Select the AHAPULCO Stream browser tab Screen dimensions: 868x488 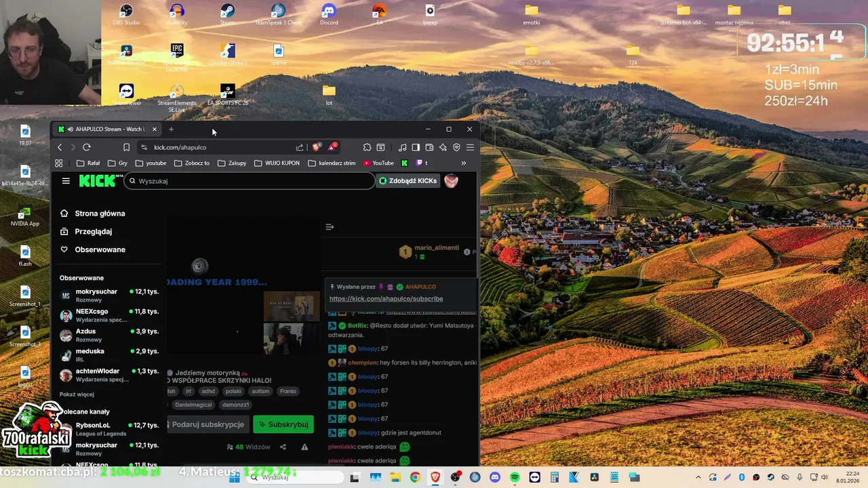coord(107,129)
